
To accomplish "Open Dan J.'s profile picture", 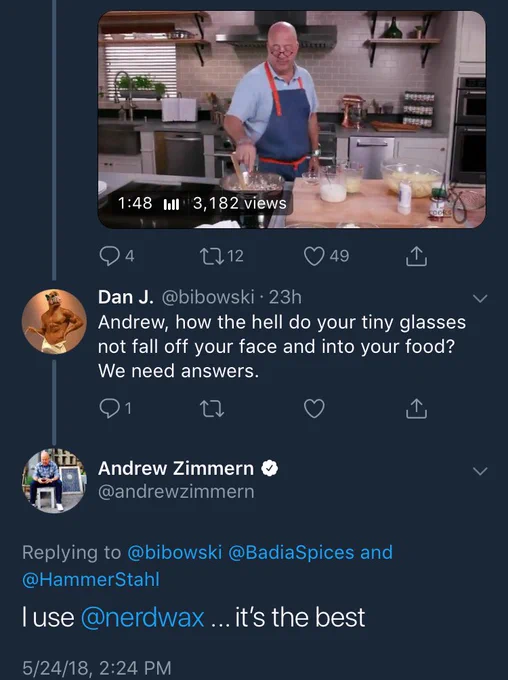I will pyautogui.click(x=54, y=321).
